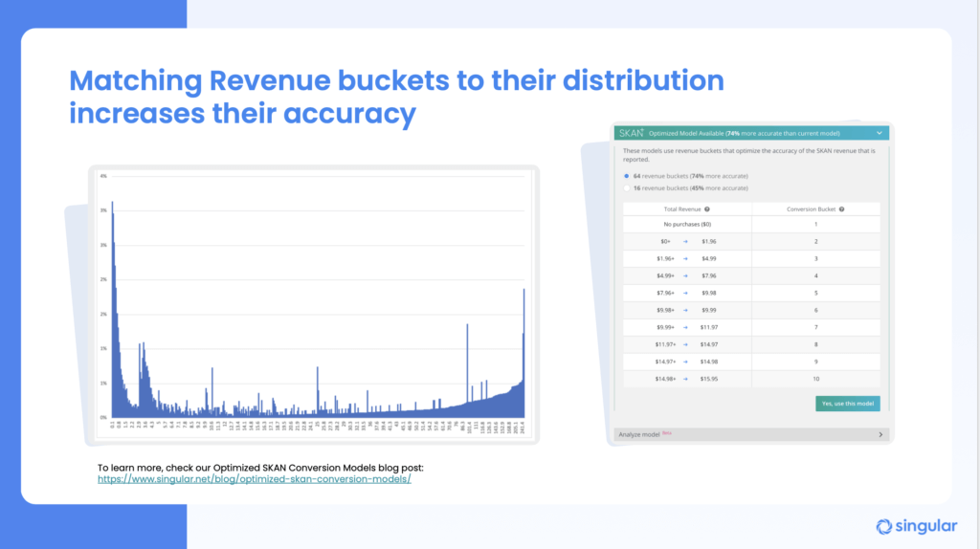Click the arrow in the $7.96+ row

[x=685, y=293]
